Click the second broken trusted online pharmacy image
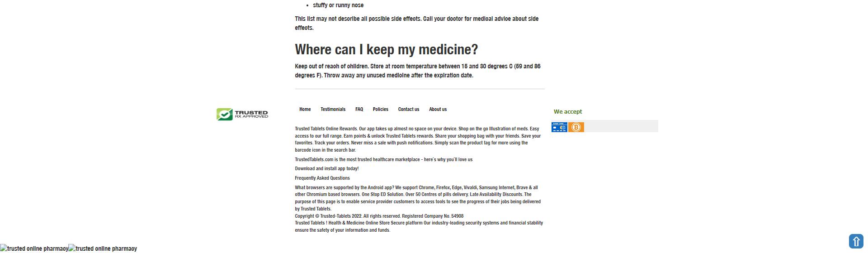The height and width of the screenshot is (253, 868). [103, 248]
